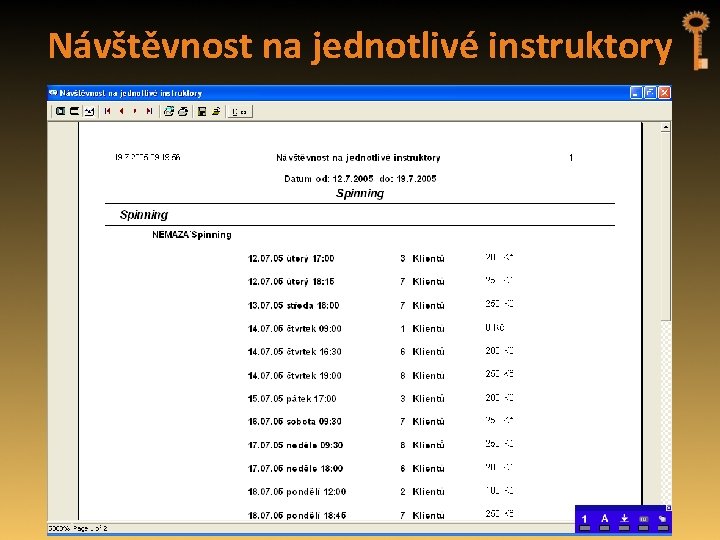Select row '12.07.05 úterý 17:00'
The height and width of the screenshot is (540, 720).
[380, 259]
